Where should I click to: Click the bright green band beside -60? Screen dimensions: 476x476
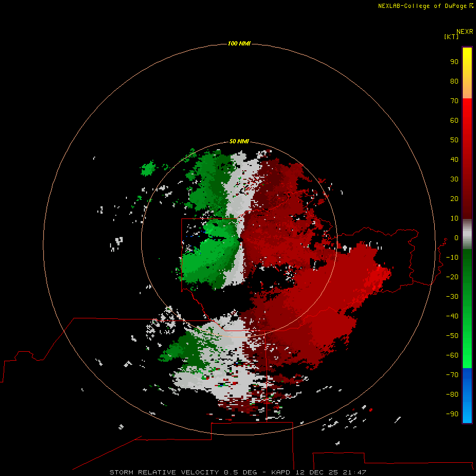[467, 355]
